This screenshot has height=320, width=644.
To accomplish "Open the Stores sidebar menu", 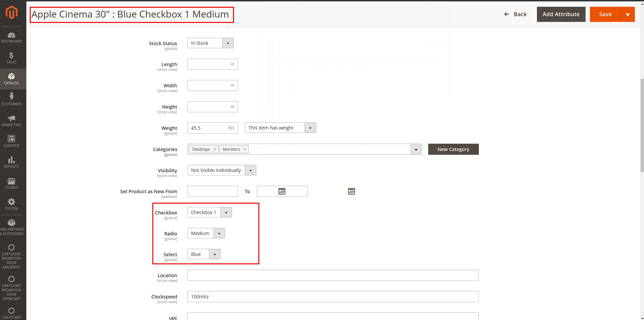I will (x=11, y=183).
